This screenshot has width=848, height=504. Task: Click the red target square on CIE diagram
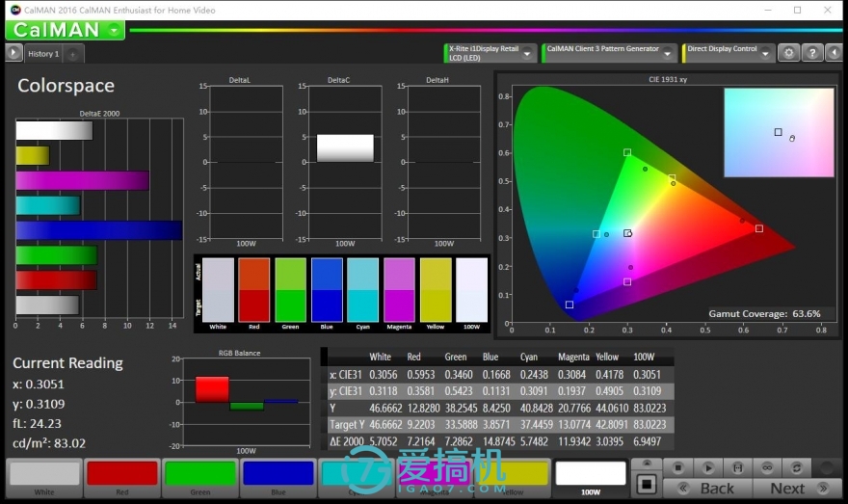pos(759,228)
